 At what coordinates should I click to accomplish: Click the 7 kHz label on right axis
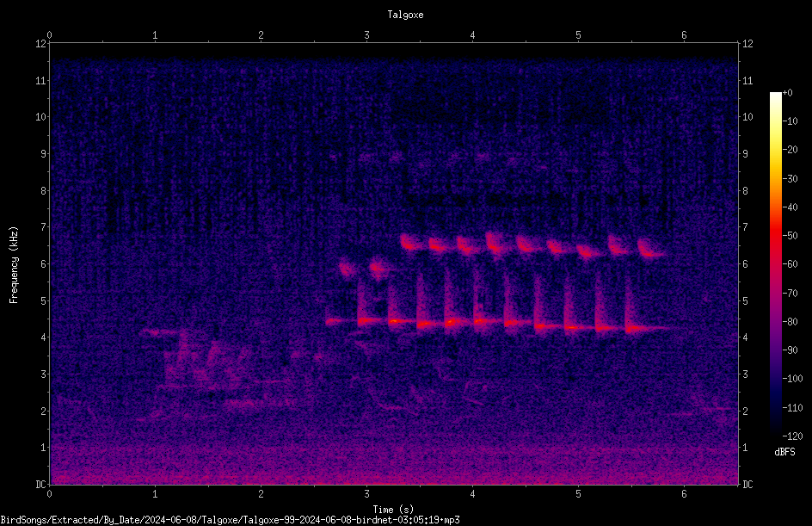745,227
